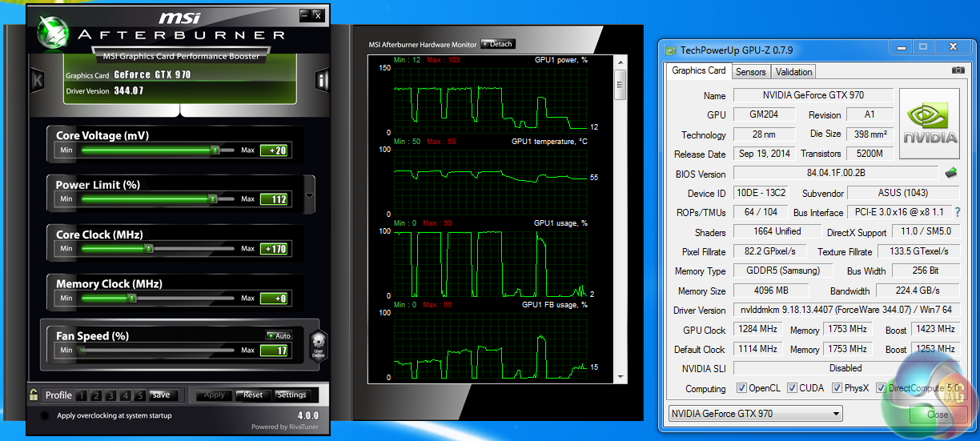980x441 pixels.
Task: Open the Afterburner information i side button
Action: click(322, 81)
